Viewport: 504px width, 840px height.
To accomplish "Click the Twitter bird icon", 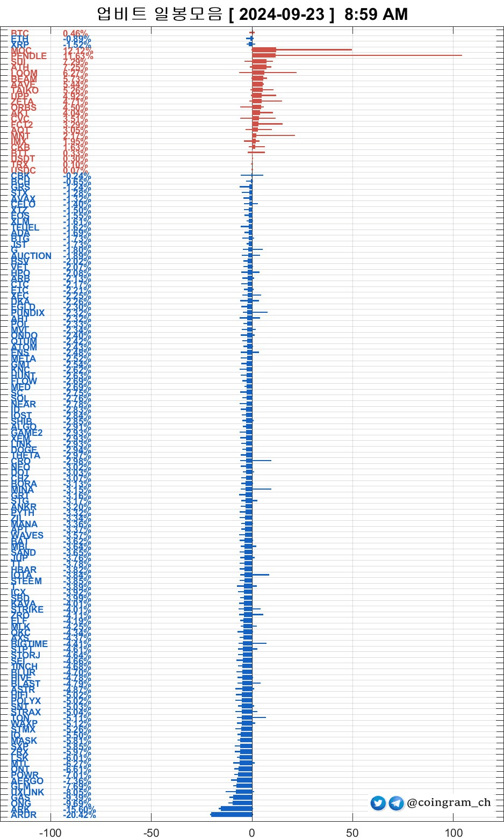I will (378, 803).
